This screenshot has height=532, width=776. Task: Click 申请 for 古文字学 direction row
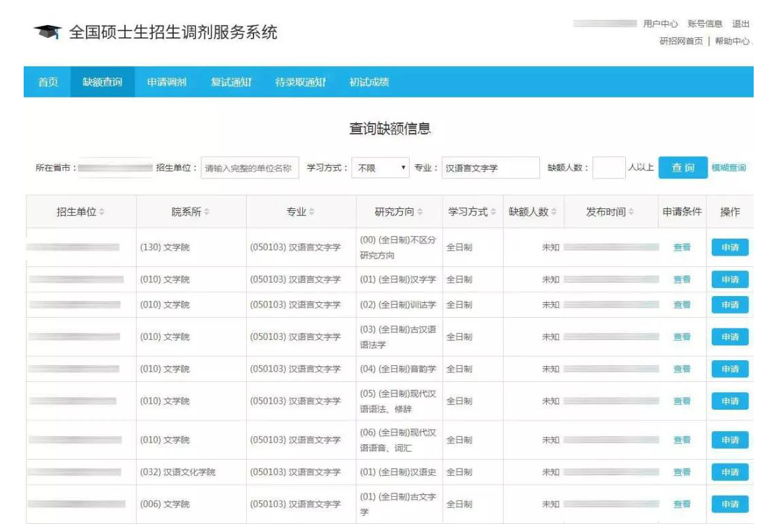point(730,504)
